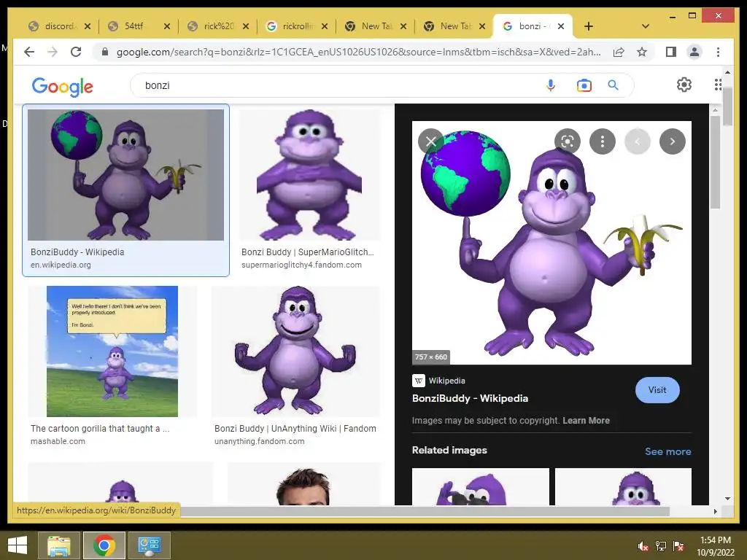Image resolution: width=747 pixels, height=560 pixels.
Task: Reload the page with the refresh icon
Action: pos(76,52)
